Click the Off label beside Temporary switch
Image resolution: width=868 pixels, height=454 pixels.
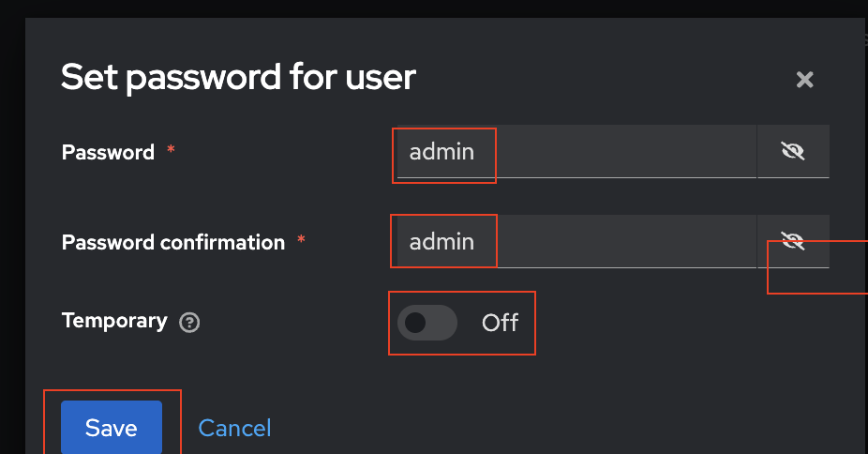(x=500, y=323)
